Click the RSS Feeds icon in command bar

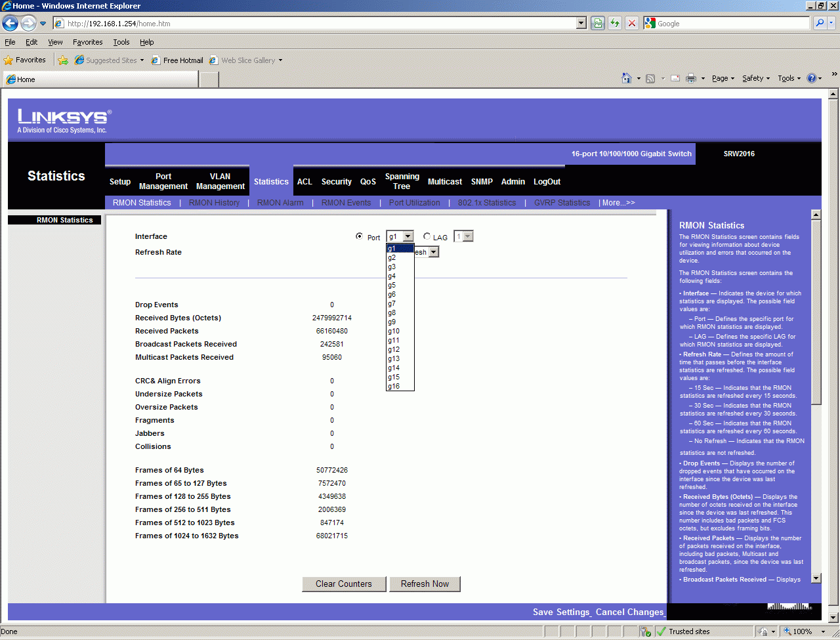(x=650, y=79)
